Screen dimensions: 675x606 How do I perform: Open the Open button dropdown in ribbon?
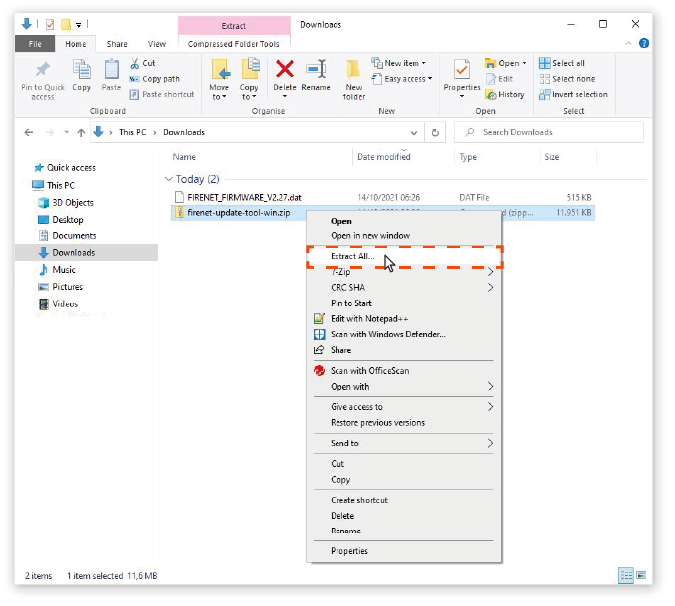[524, 63]
